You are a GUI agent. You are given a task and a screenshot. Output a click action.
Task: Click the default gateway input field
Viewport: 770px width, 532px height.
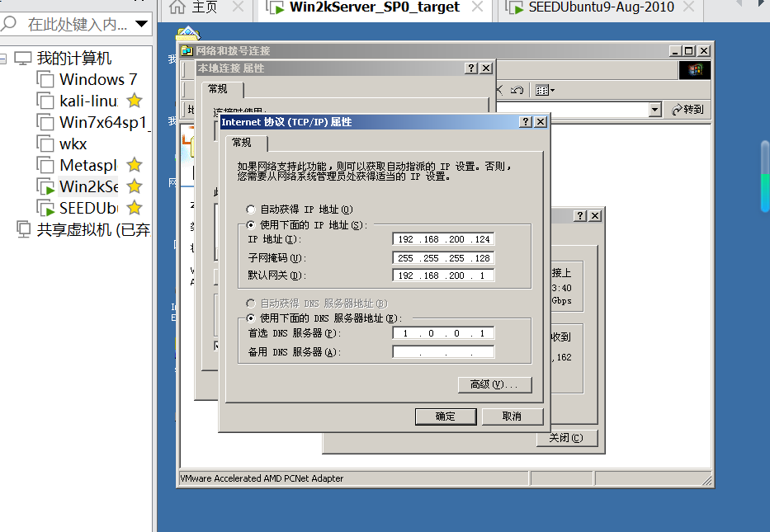tap(443, 275)
